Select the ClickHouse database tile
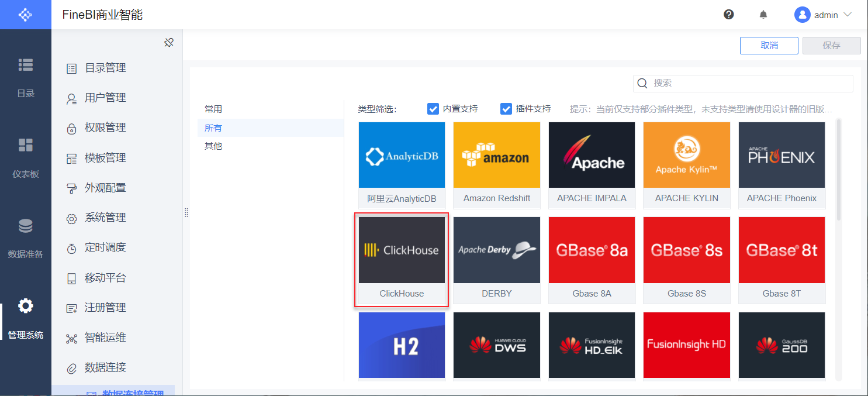 pos(402,260)
